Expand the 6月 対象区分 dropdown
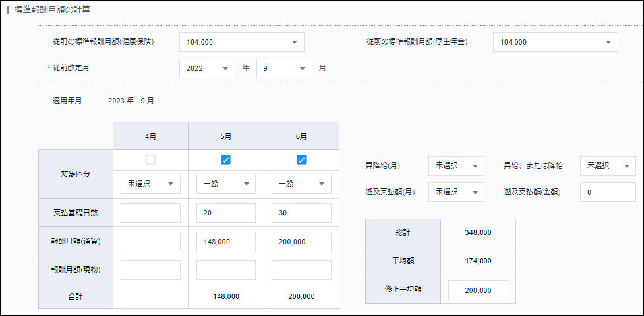644x316 pixels. click(301, 184)
